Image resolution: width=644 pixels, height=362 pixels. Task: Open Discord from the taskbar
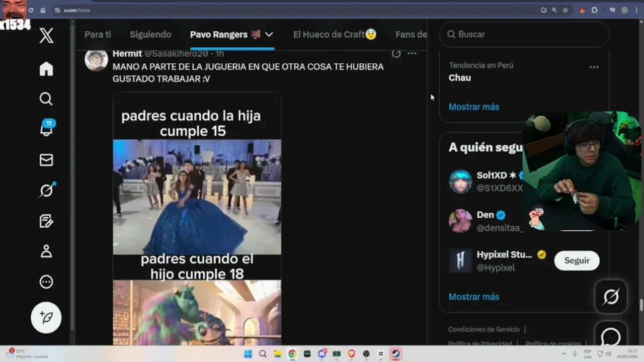[x=322, y=354]
